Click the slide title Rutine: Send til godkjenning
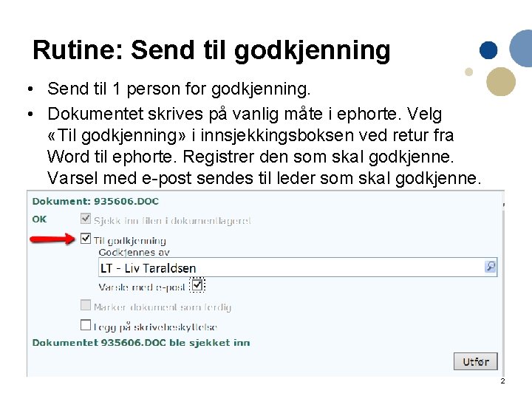Screen dimensions: 532x399 [x=211, y=50]
